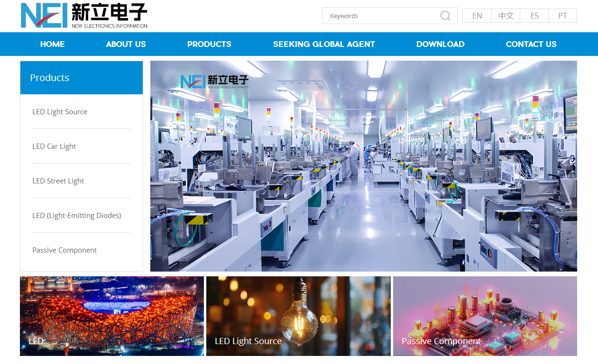Open the HOME menu
Image resolution: width=598 pixels, height=364 pixels.
(52, 44)
